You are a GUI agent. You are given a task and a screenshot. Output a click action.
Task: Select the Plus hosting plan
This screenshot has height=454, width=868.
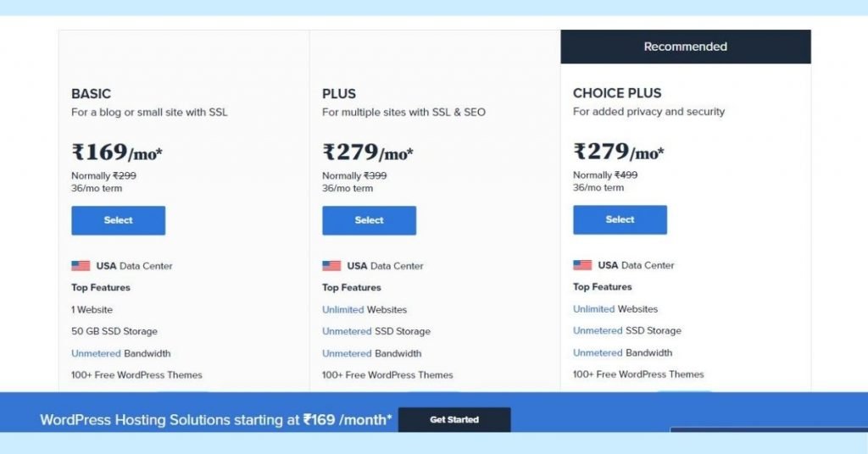tap(370, 220)
